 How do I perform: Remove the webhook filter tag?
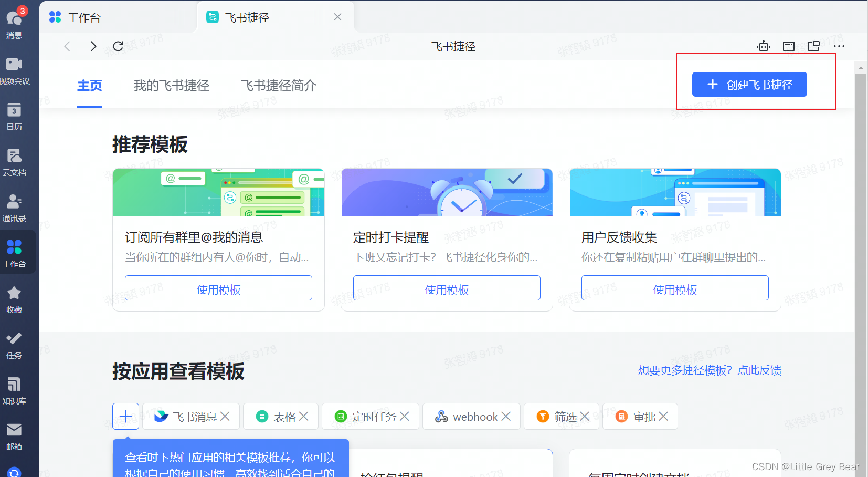click(x=506, y=416)
